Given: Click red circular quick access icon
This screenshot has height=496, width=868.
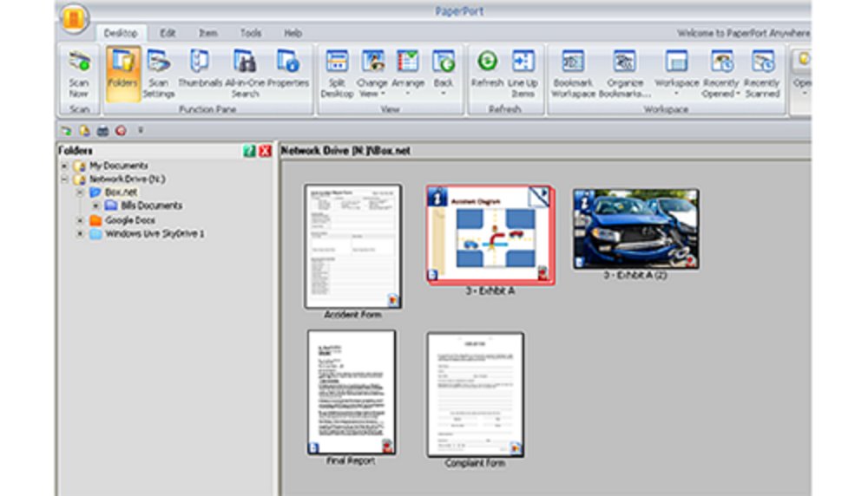Looking at the screenshot, I should click(121, 131).
